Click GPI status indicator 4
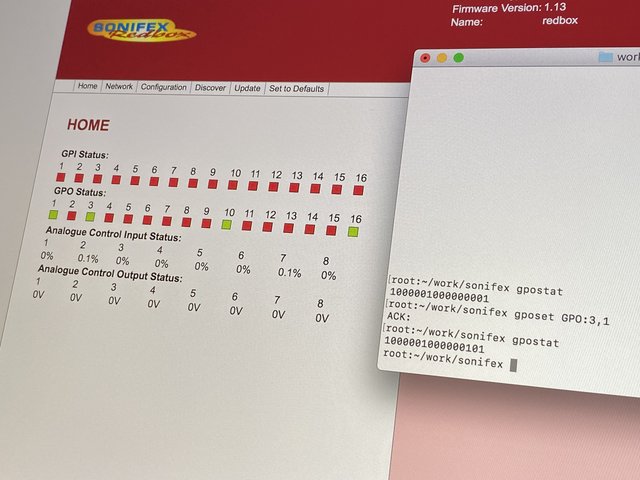Image resolution: width=640 pixels, height=480 pixels. click(116, 180)
